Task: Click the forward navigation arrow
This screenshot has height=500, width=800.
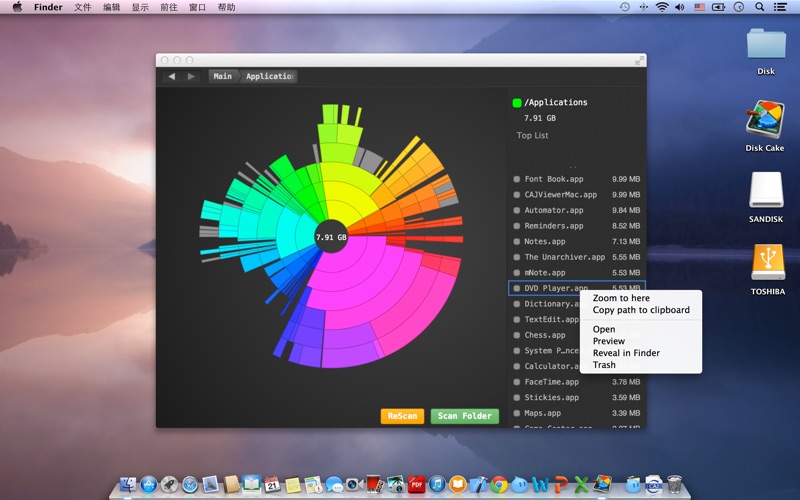Action: [192, 76]
